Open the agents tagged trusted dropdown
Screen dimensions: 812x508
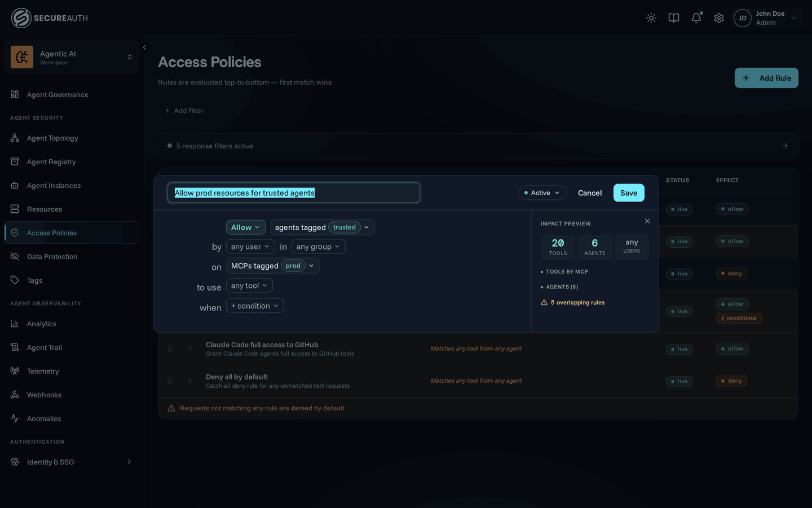click(x=323, y=227)
